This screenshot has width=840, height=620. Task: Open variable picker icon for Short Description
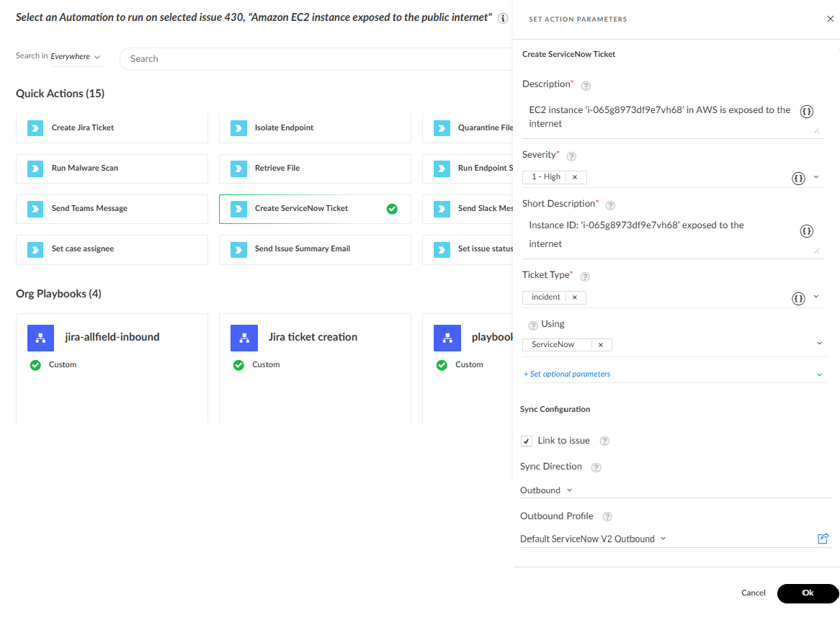(x=806, y=231)
